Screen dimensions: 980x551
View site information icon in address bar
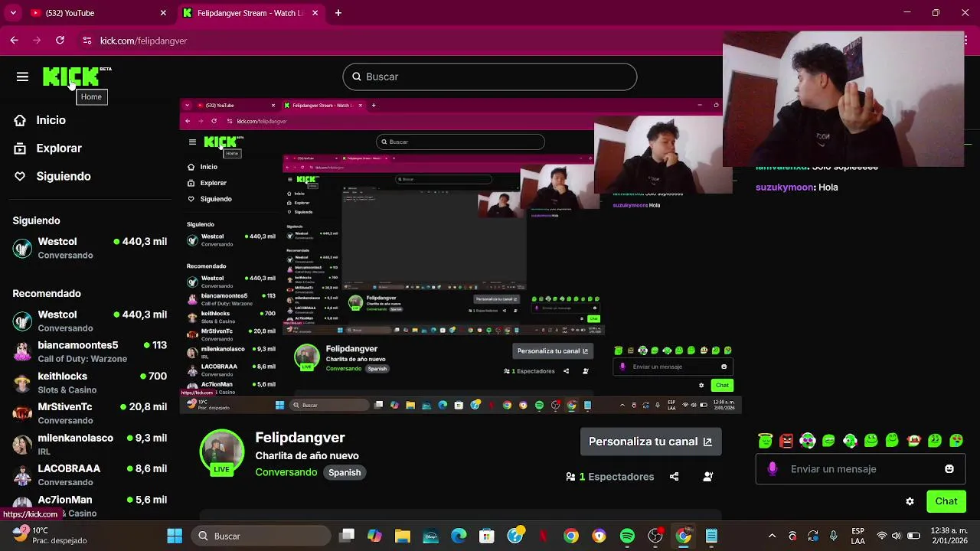click(87, 41)
